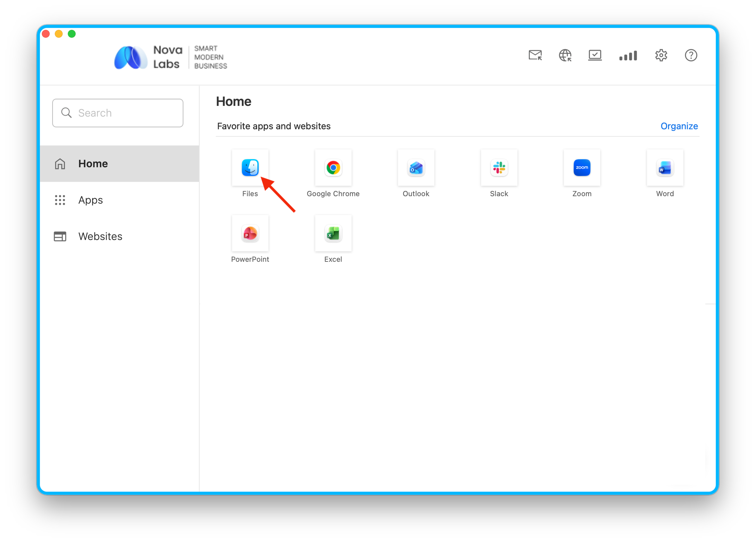Maximize the window with green button
The width and height of the screenshot is (756, 543).
point(72,34)
